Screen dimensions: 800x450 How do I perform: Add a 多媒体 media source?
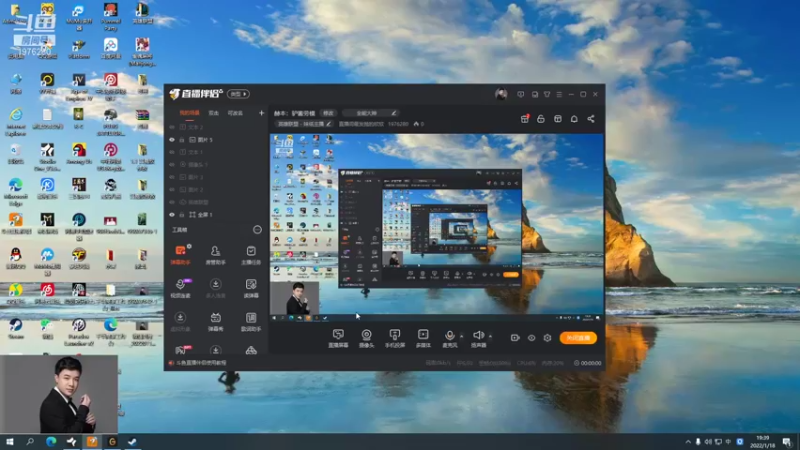click(423, 338)
